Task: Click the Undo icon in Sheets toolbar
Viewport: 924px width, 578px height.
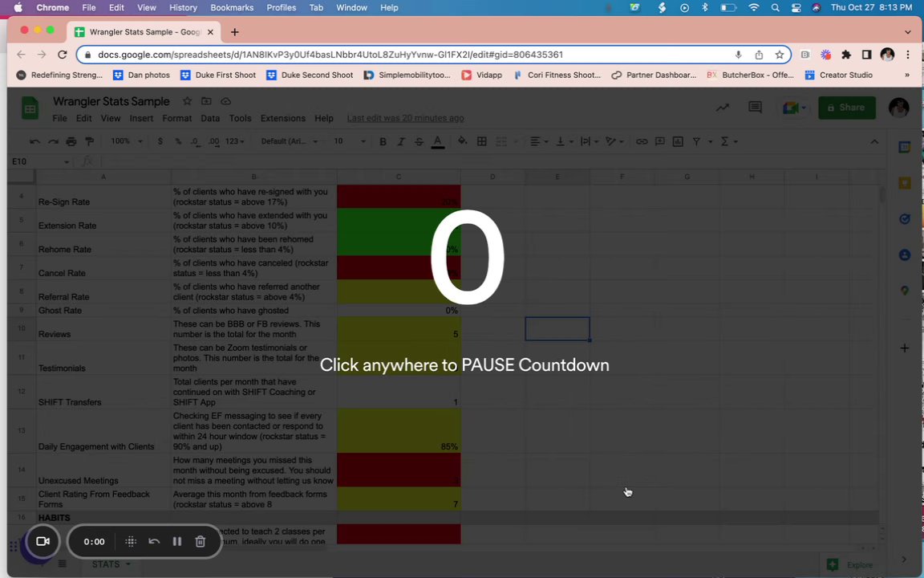Action: pyautogui.click(x=34, y=141)
